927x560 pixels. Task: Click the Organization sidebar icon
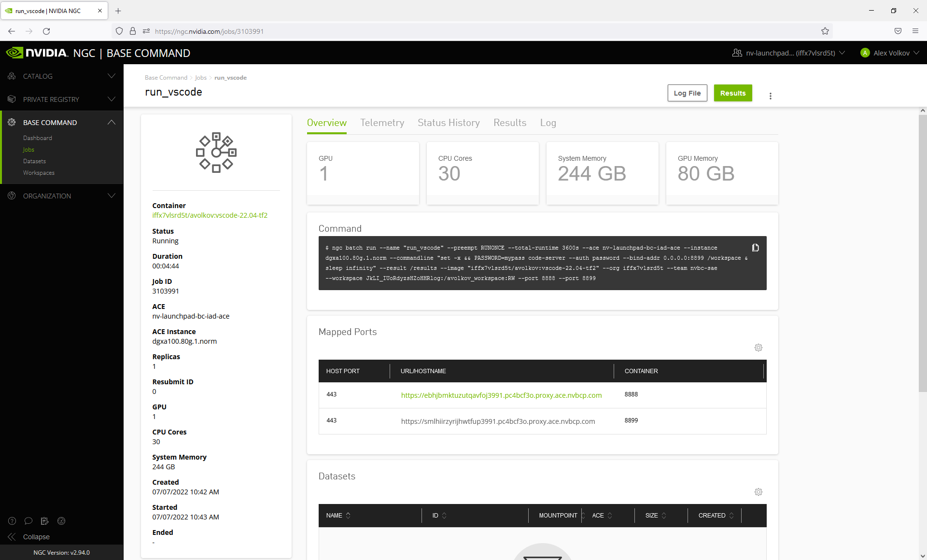coord(12,196)
